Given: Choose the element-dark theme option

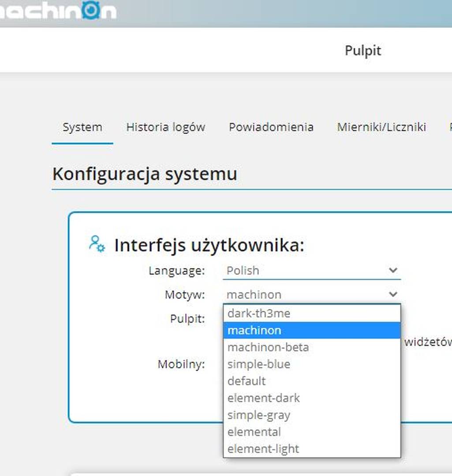Looking at the screenshot, I should click(312, 398).
